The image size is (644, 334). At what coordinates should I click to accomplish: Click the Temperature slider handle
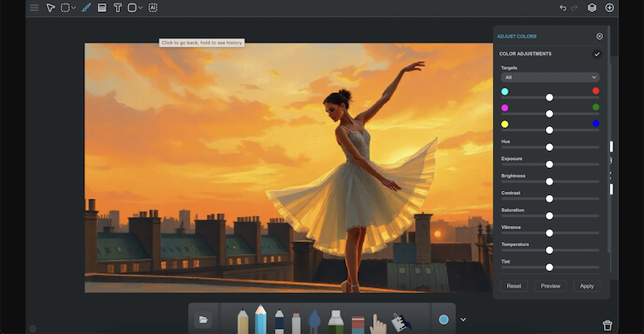(549, 250)
